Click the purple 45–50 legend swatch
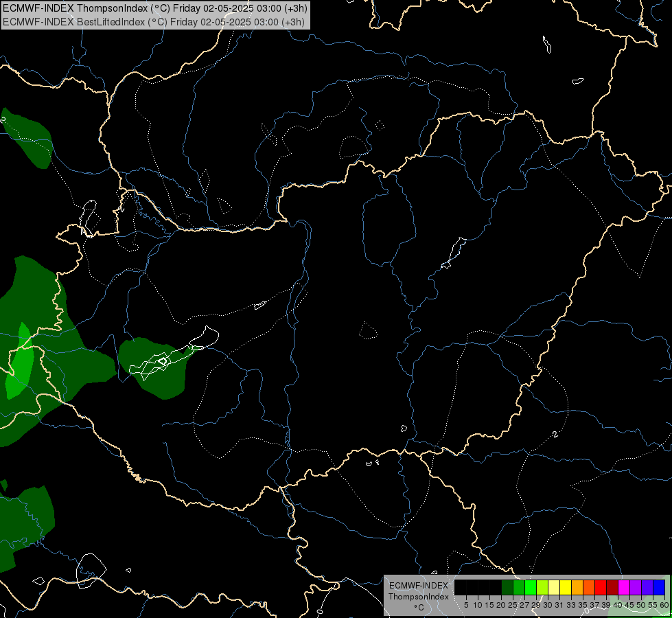Viewport: 672px width, 618px height. point(636,587)
